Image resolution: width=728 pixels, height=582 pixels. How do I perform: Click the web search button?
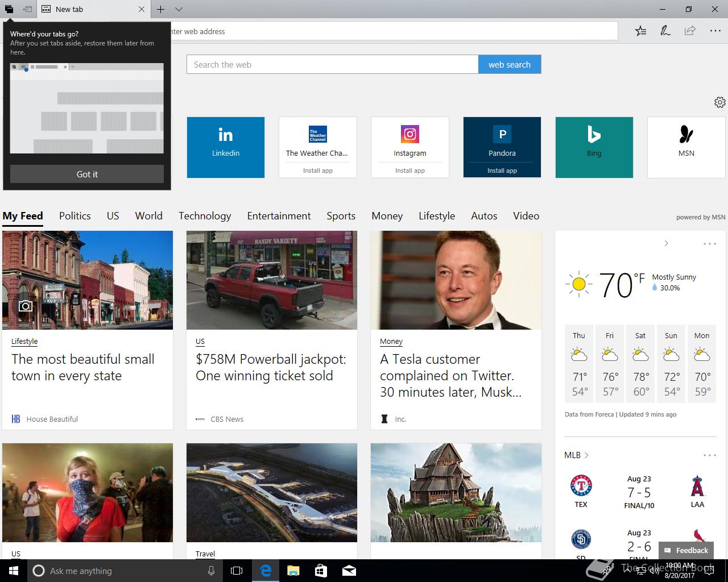510,64
